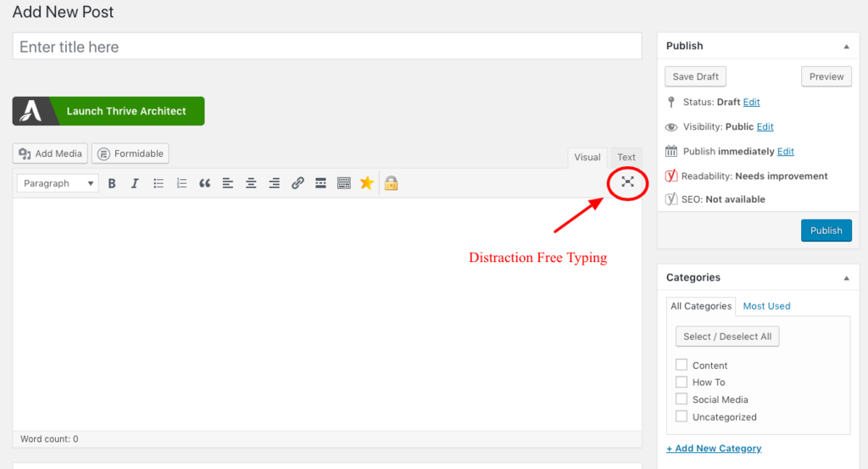
Task: Toggle italic formatting in the editor toolbar
Action: (x=135, y=183)
